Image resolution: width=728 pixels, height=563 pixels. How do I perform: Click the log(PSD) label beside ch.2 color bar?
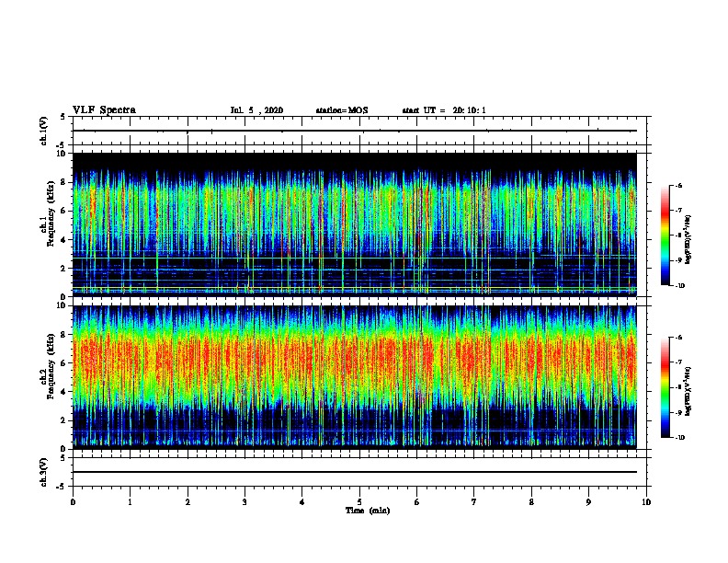coord(688,391)
